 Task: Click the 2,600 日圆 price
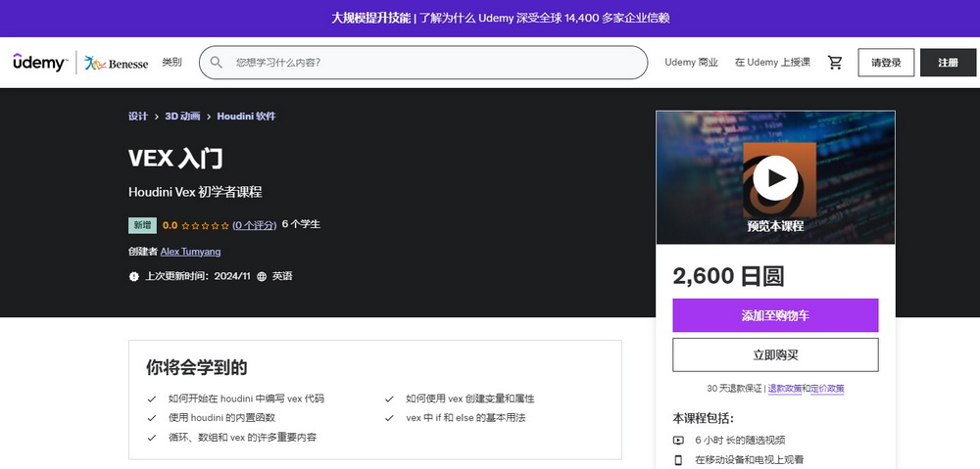coord(728,276)
